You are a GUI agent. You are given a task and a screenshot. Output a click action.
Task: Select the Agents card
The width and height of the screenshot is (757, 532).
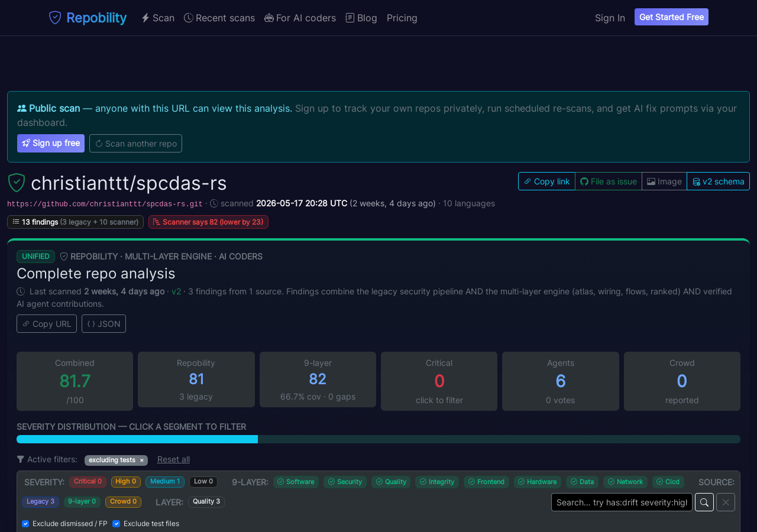point(561,381)
